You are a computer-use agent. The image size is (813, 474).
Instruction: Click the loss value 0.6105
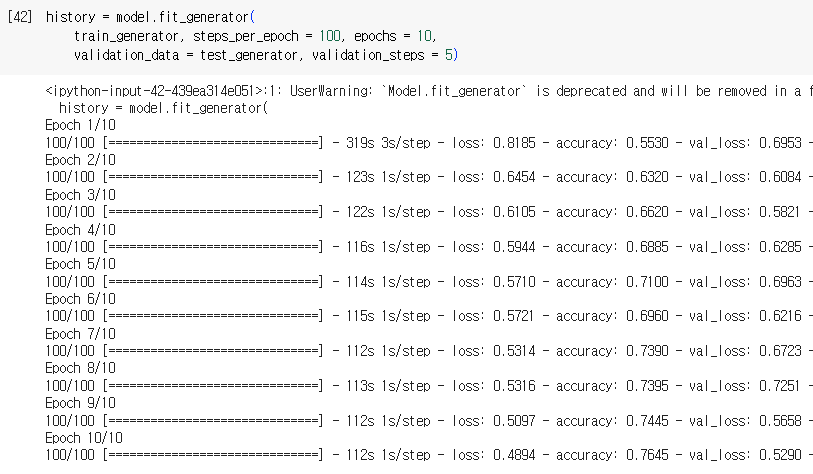tap(514, 212)
